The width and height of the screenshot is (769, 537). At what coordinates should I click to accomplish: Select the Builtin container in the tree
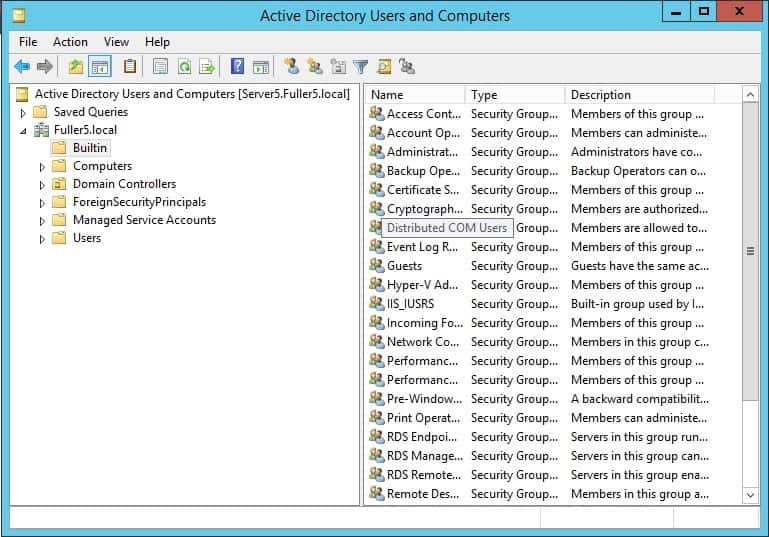pyautogui.click(x=90, y=148)
